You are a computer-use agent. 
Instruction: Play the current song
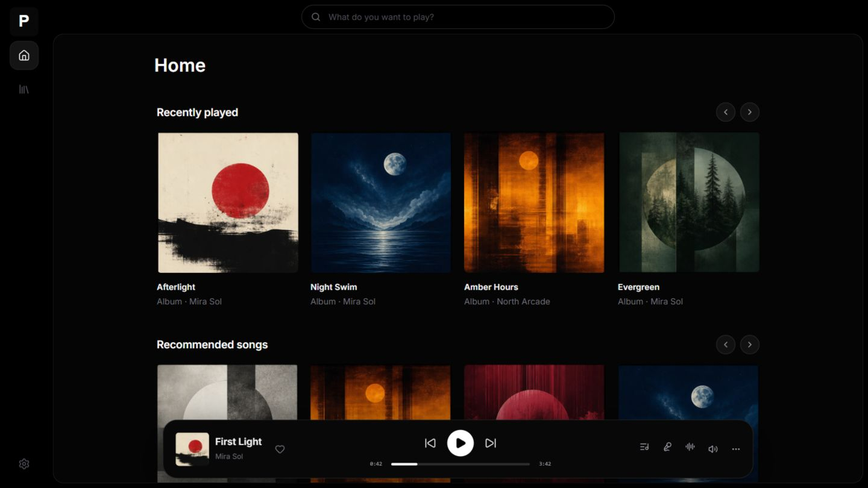click(x=461, y=443)
